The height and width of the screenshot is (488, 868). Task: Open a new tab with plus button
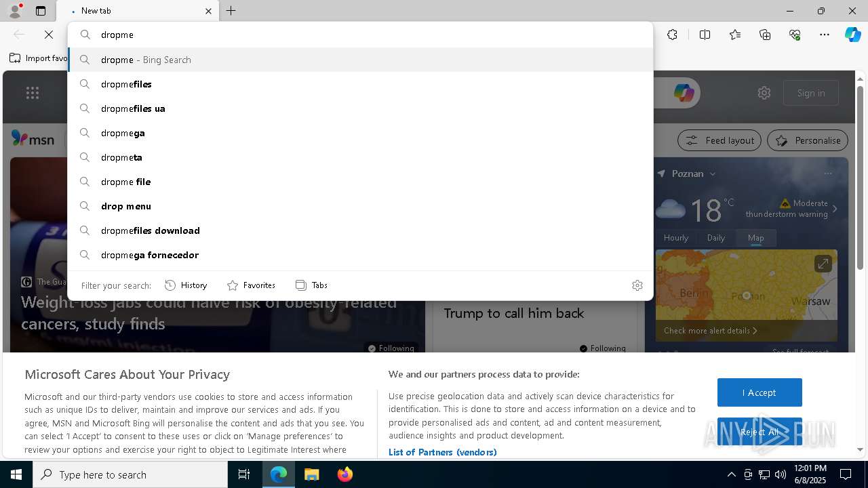click(x=231, y=11)
